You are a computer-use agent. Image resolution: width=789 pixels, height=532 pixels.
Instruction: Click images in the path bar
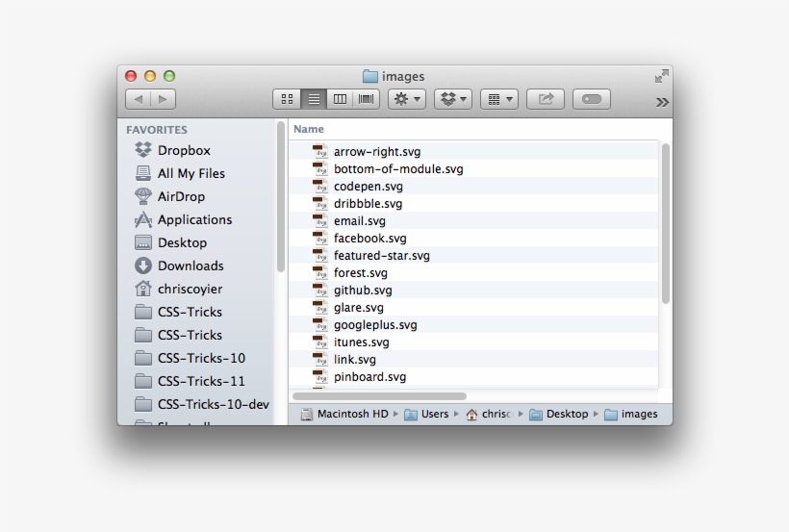pos(630,414)
